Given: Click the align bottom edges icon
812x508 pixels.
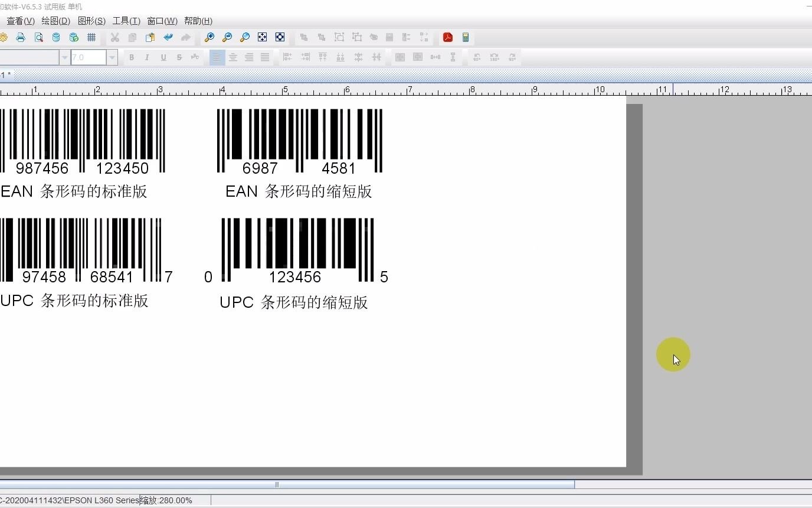Looking at the screenshot, I should pos(340,57).
